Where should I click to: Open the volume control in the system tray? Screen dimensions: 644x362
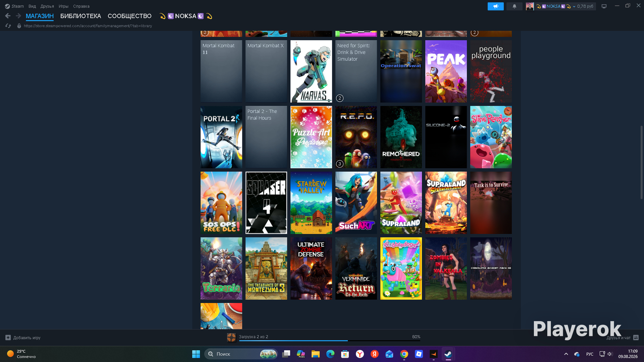click(610, 354)
